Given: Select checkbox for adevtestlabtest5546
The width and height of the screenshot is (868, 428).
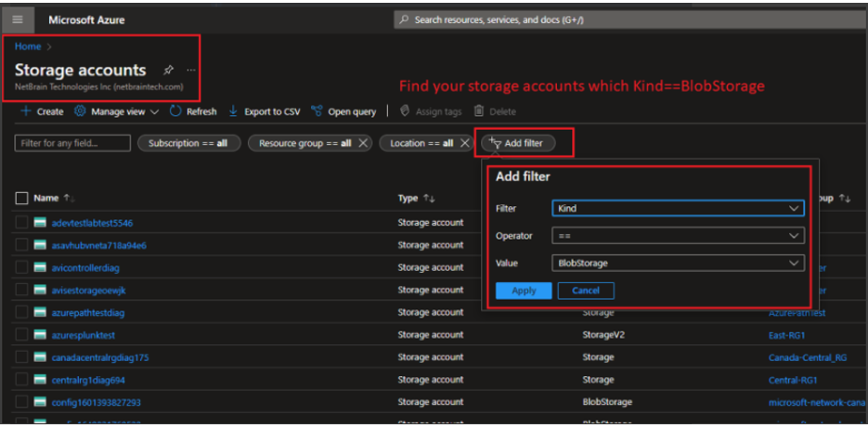Looking at the screenshot, I should coord(22,223).
